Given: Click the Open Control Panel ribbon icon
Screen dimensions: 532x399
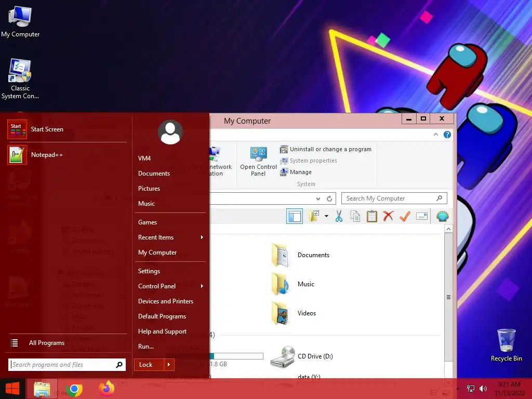Looking at the screenshot, I should click(259, 162).
